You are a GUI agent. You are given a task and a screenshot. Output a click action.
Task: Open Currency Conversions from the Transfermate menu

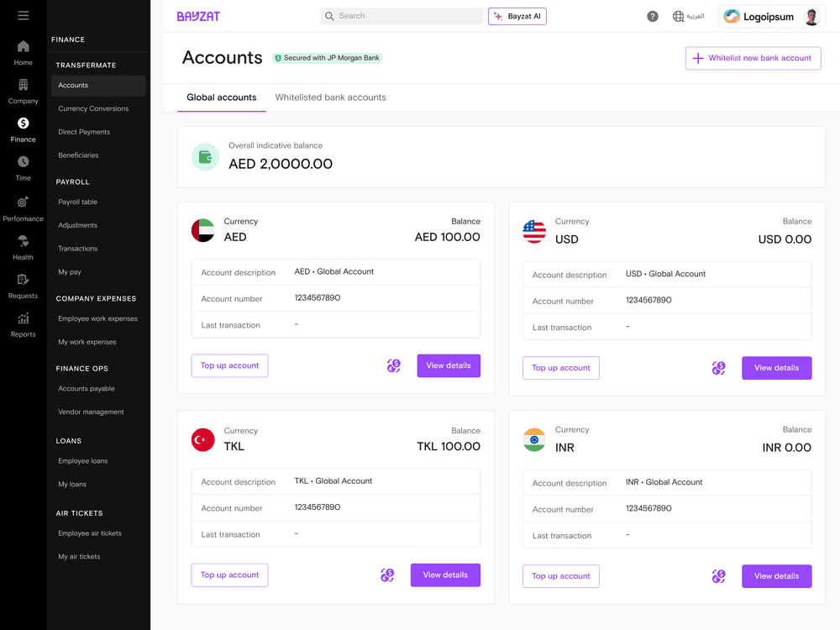click(x=92, y=108)
